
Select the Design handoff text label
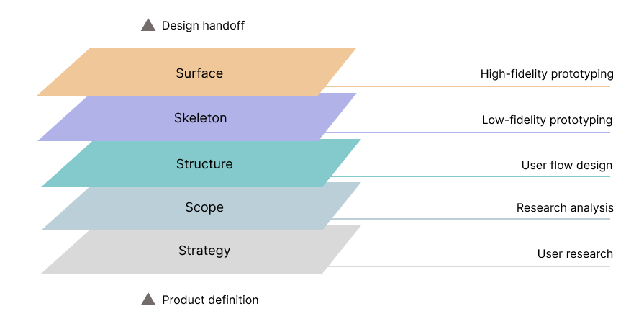(203, 26)
